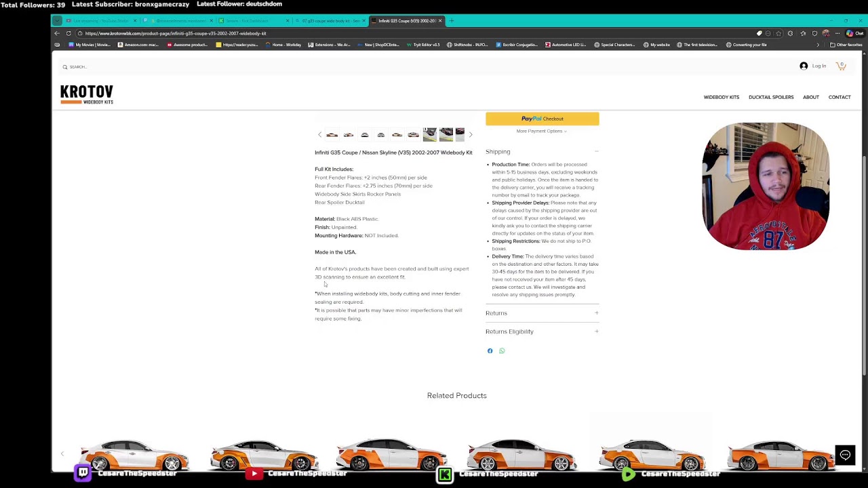The width and height of the screenshot is (868, 488).
Task: Open Special Characters bookmark
Action: pyautogui.click(x=614, y=45)
